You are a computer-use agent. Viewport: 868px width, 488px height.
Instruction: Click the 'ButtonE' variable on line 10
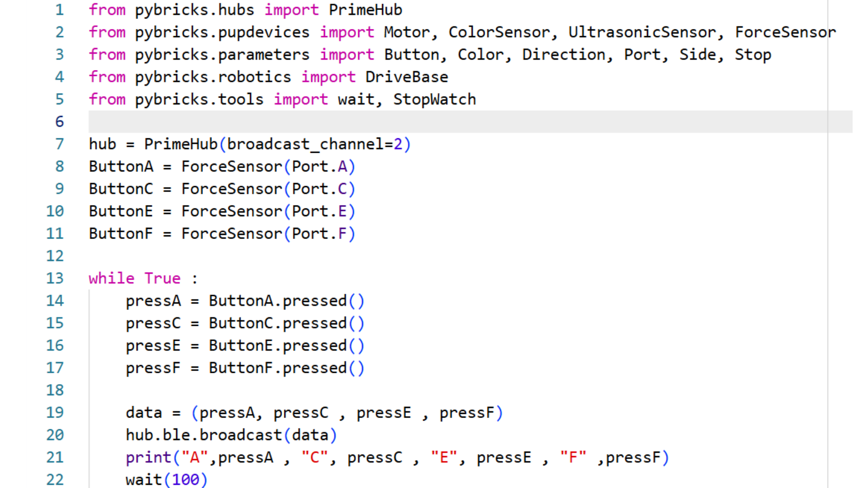[x=121, y=211]
